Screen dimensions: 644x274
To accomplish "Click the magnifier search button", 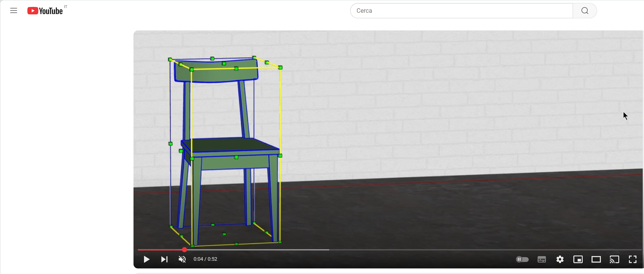I will coord(585,11).
